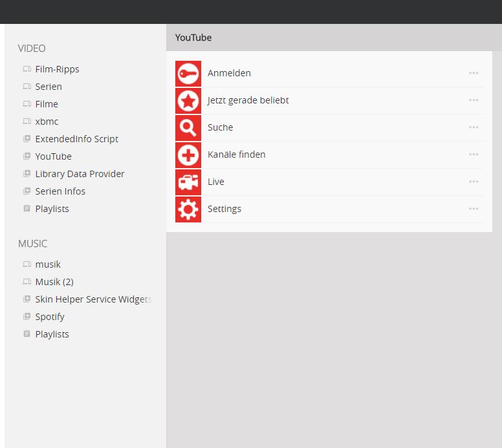Click the folder icon before Serien
This screenshot has width=502, height=448.
point(27,87)
